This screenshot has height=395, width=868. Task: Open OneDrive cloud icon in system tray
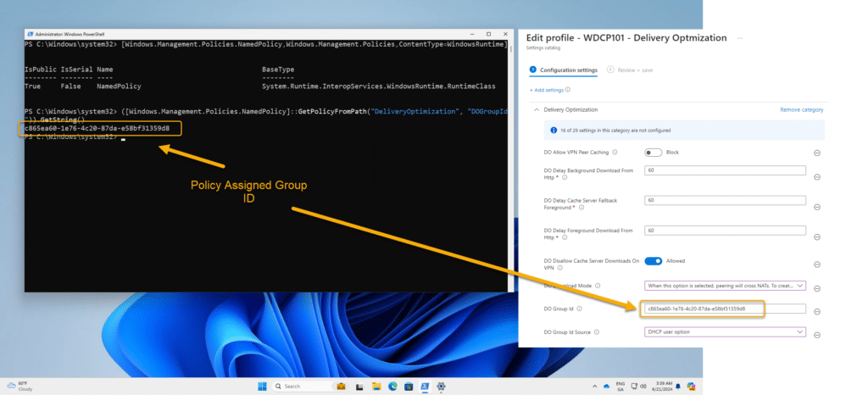pyautogui.click(x=606, y=387)
